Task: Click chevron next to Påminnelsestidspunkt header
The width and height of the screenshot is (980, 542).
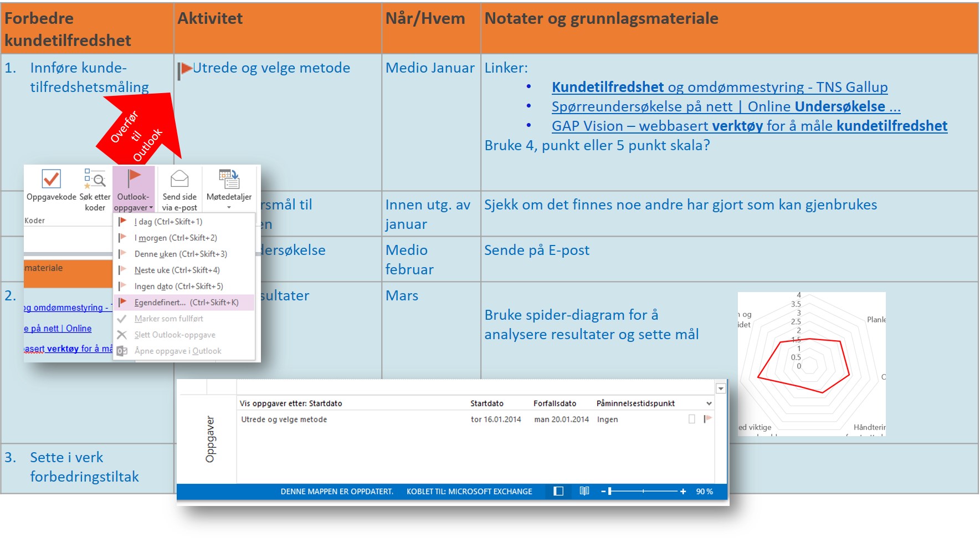Action: pos(709,403)
